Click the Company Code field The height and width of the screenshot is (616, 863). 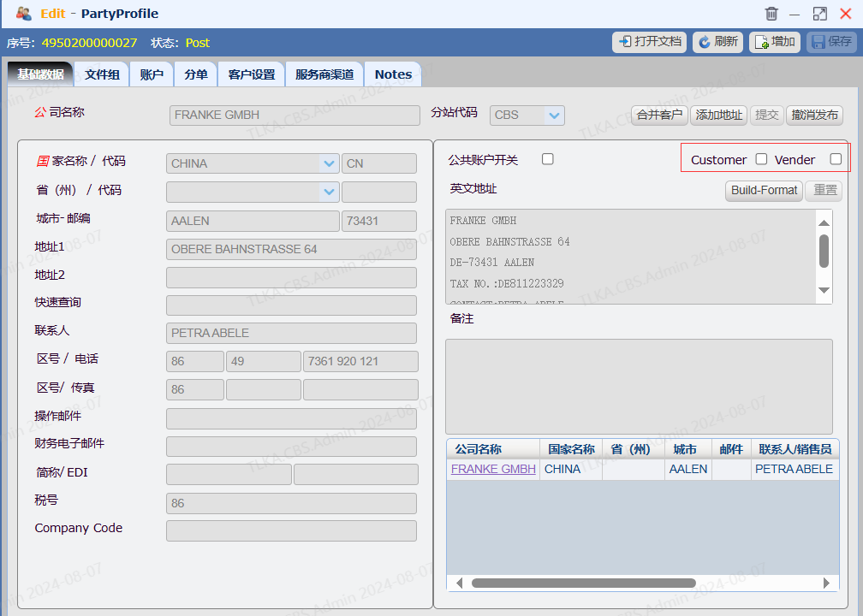tap(291, 530)
